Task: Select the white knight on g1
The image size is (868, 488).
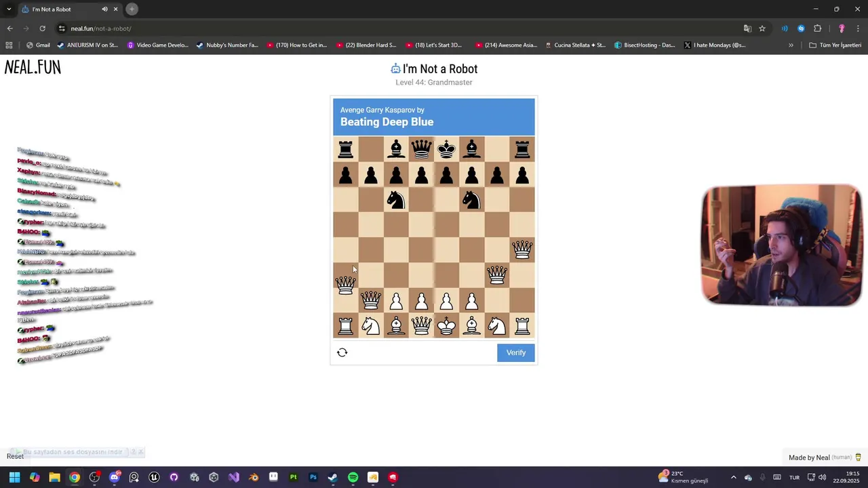Action: (497, 326)
